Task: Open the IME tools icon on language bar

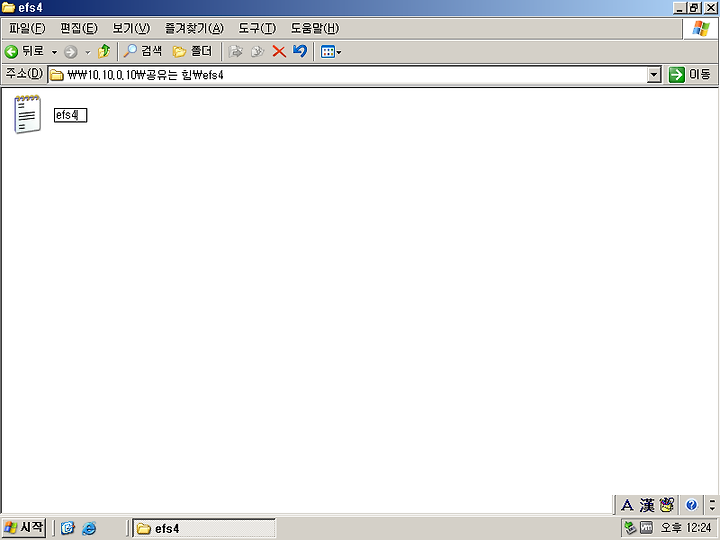Action: (667, 505)
